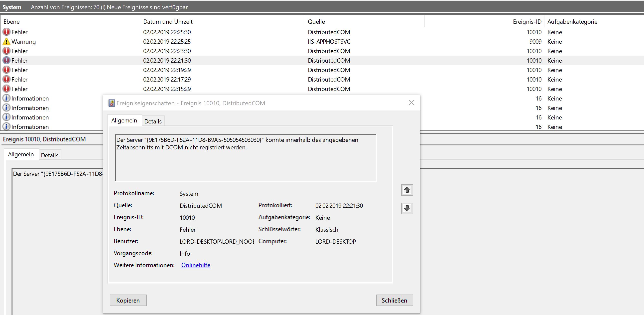Close the Ereigniseigenschaften dialog with X
Screen dimensions: 644x315
tap(411, 103)
